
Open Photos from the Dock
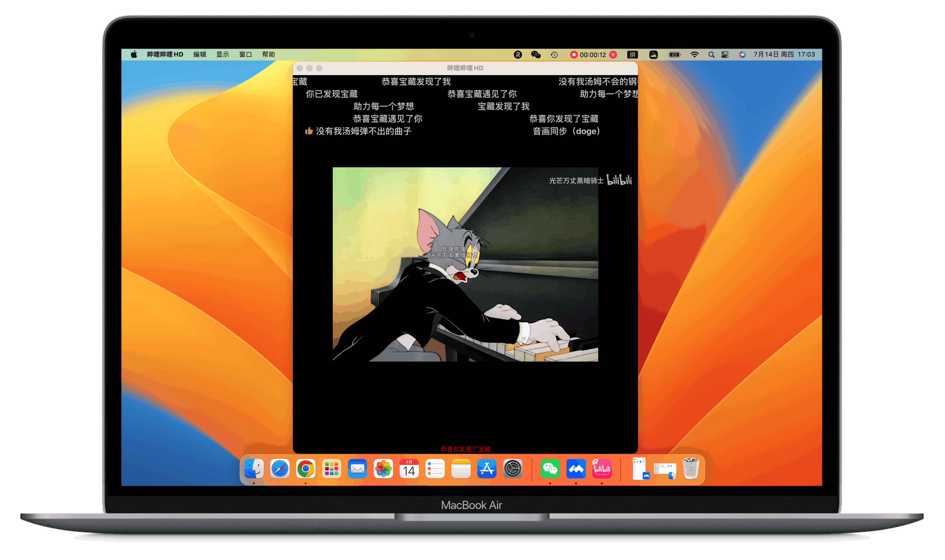tap(383, 469)
